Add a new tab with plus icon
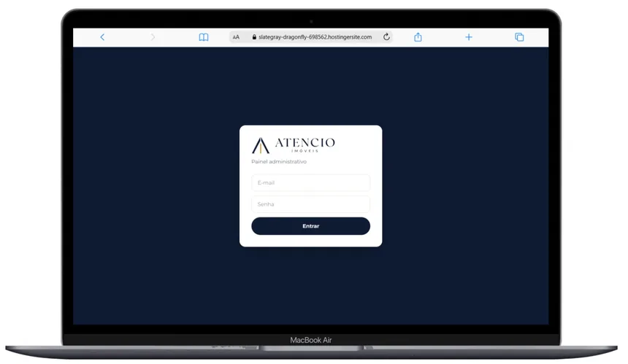The image size is (628, 364). point(469,37)
